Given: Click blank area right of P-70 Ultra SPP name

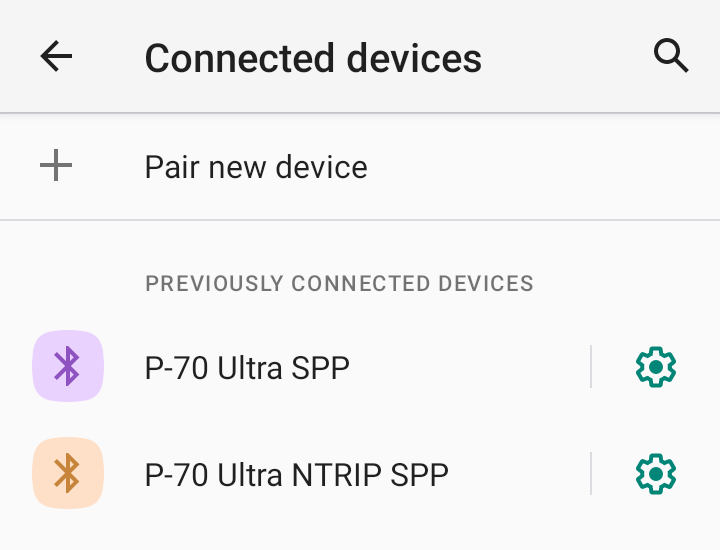Looking at the screenshot, I should [468, 367].
